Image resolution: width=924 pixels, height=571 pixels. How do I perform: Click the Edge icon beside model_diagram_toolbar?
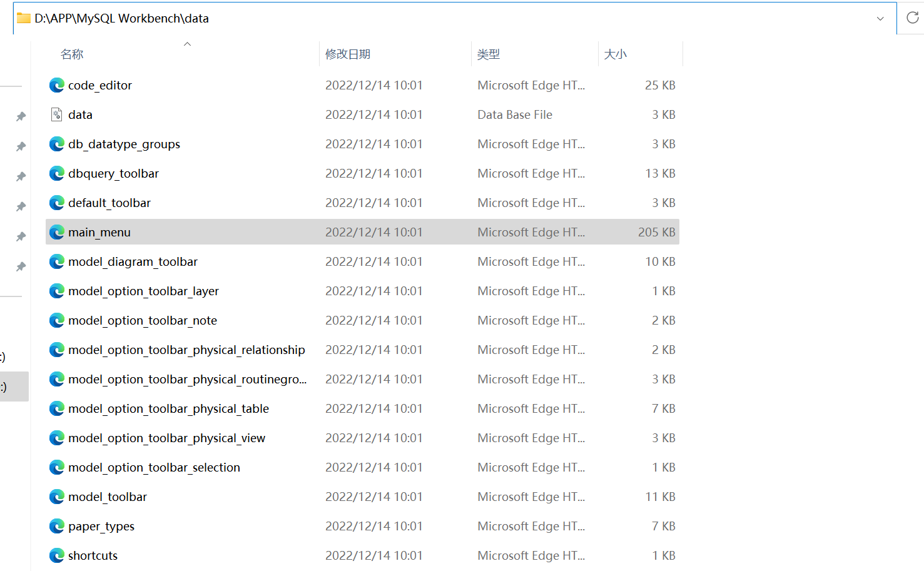coord(57,261)
